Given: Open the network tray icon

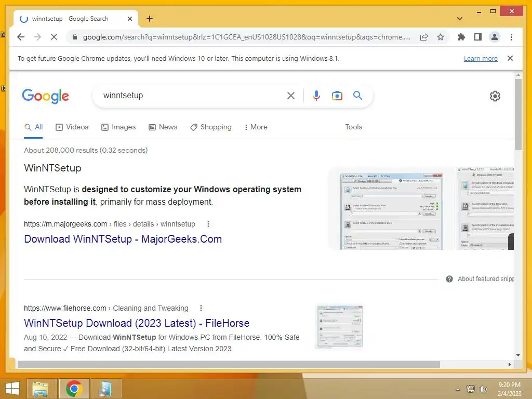Looking at the screenshot, I should point(471,389).
